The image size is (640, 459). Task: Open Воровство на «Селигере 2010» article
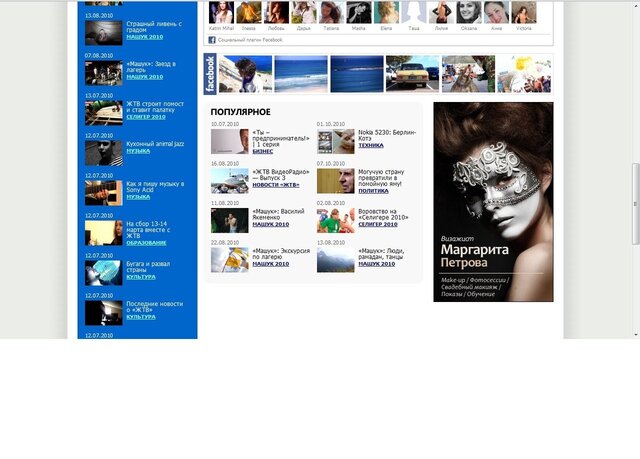point(383,215)
